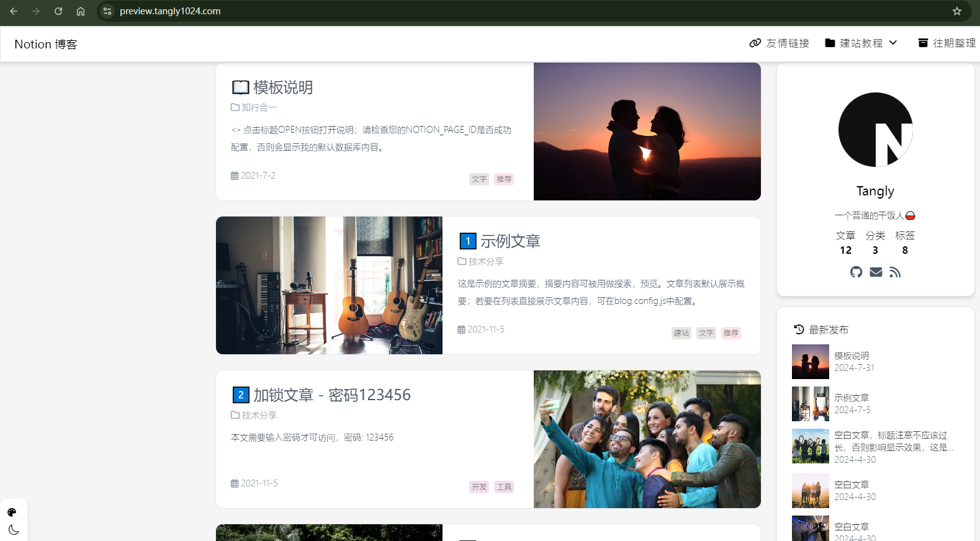This screenshot has height=541, width=980.
Task: Open the 往期整理 archive menu item
Action: point(947,43)
